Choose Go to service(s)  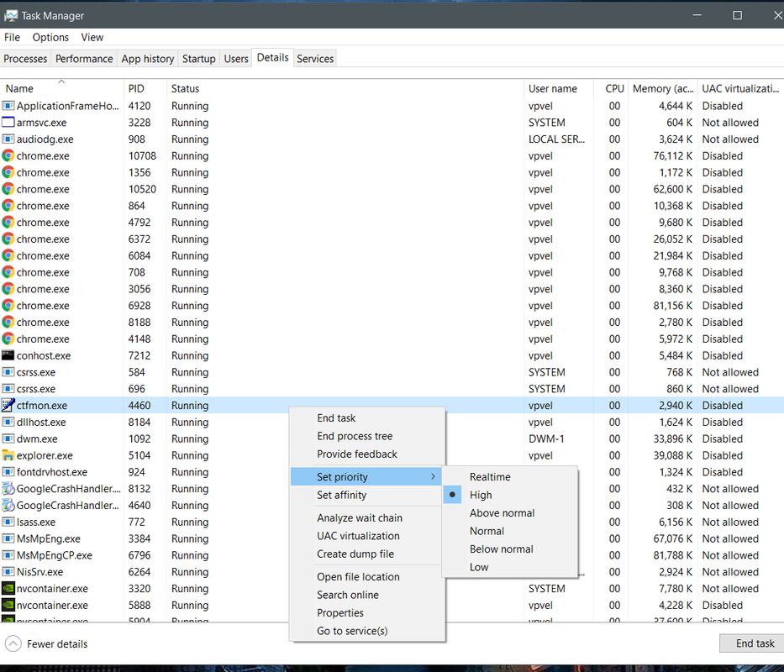pos(367,631)
